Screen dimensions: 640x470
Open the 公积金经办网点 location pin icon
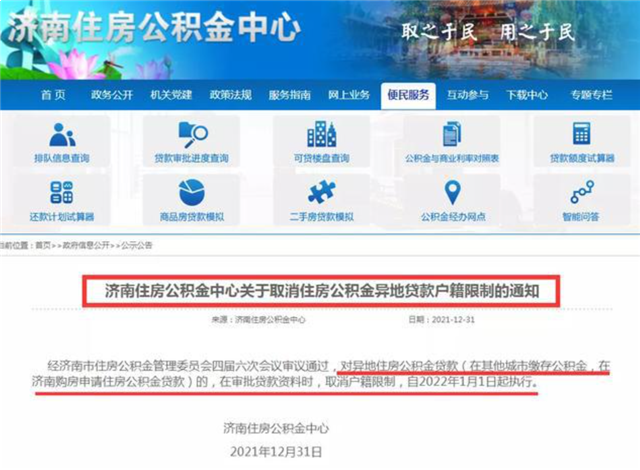(452, 193)
